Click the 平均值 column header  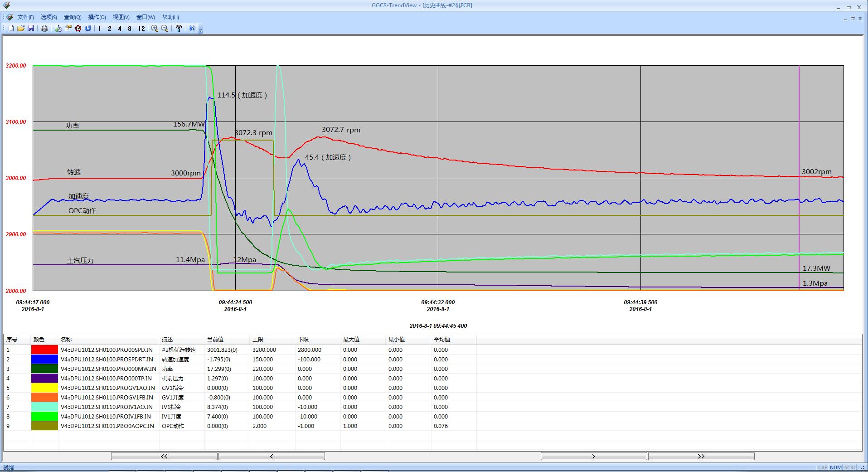(454, 339)
